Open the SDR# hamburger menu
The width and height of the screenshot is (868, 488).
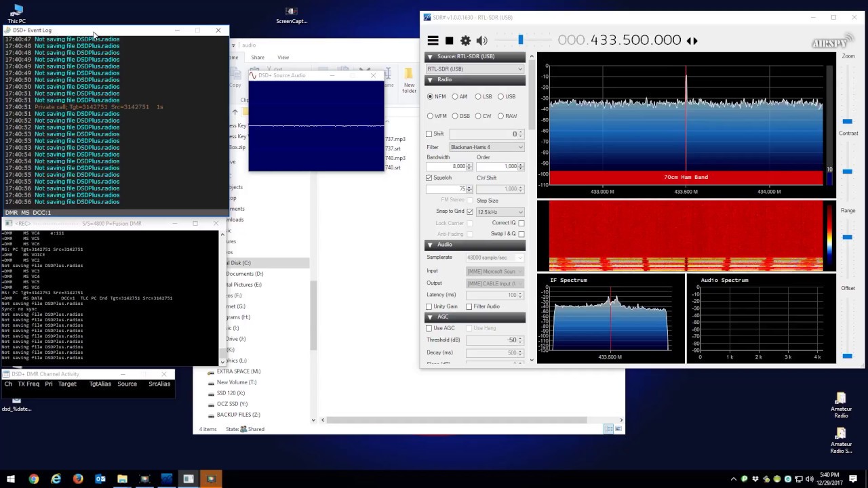[x=433, y=41]
